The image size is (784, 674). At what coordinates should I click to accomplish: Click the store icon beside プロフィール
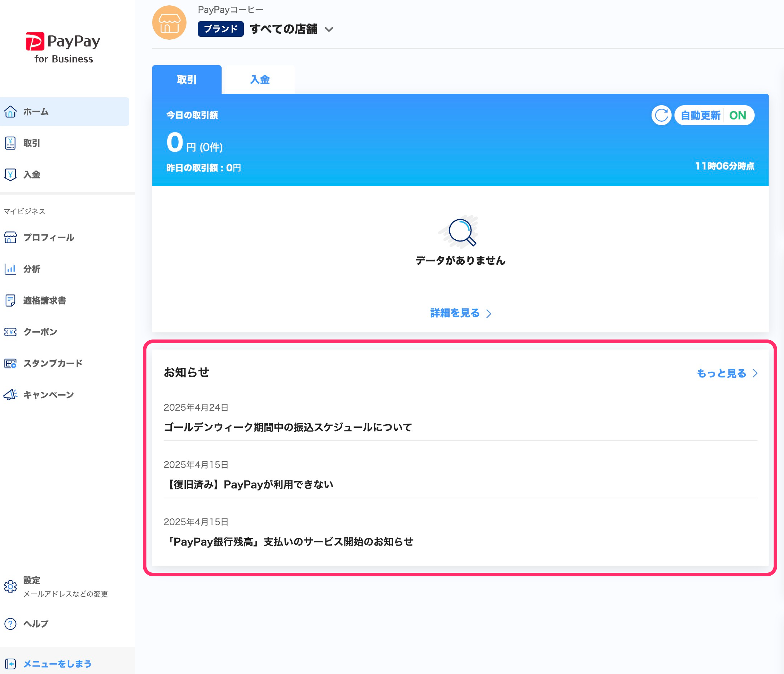click(x=10, y=238)
